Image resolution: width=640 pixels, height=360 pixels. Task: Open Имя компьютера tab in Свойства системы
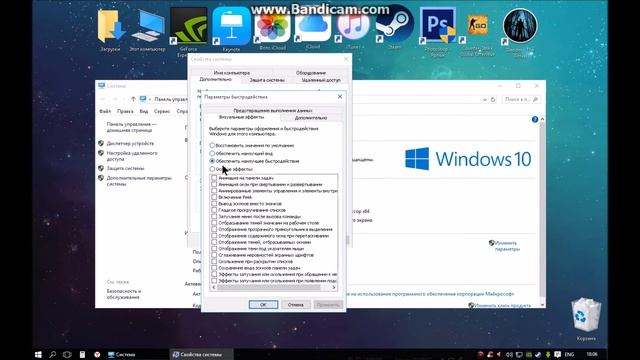pyautogui.click(x=231, y=73)
